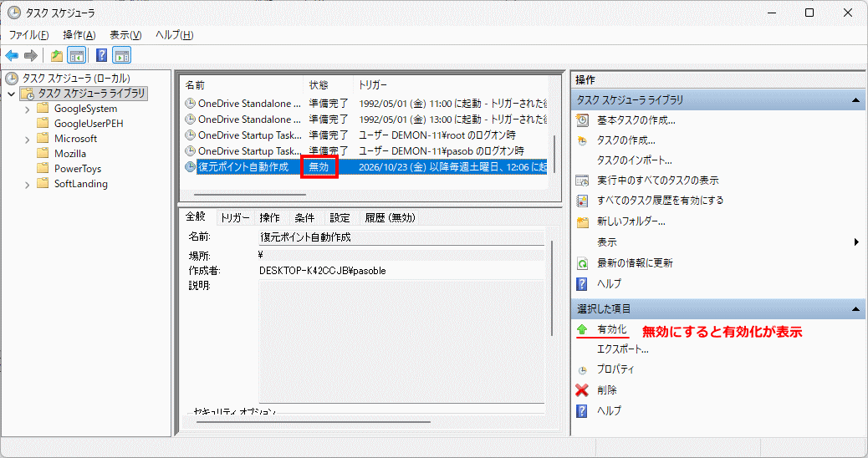Click the GoogleUserPEH folder icon
The height and width of the screenshot is (458, 868).
pos(43,123)
